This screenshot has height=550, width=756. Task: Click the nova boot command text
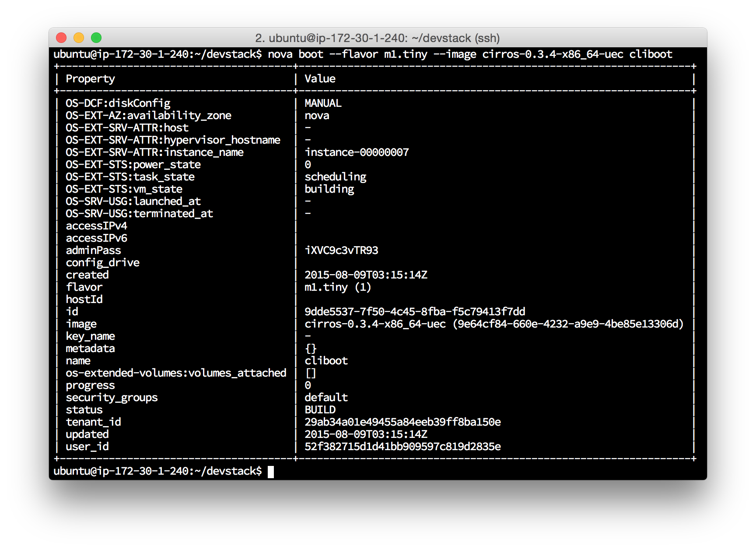[469, 54]
